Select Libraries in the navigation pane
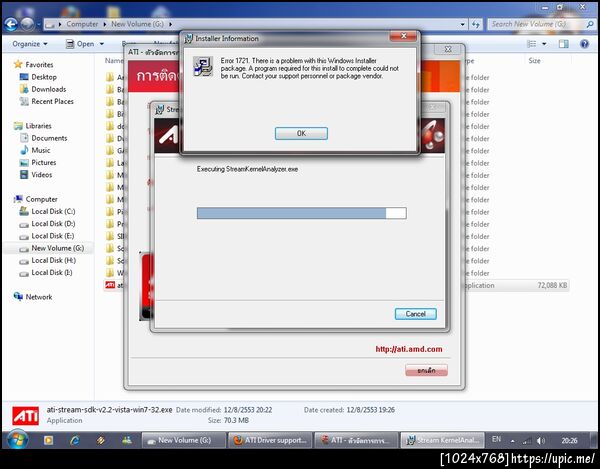This screenshot has width=600, height=469. tap(38, 126)
